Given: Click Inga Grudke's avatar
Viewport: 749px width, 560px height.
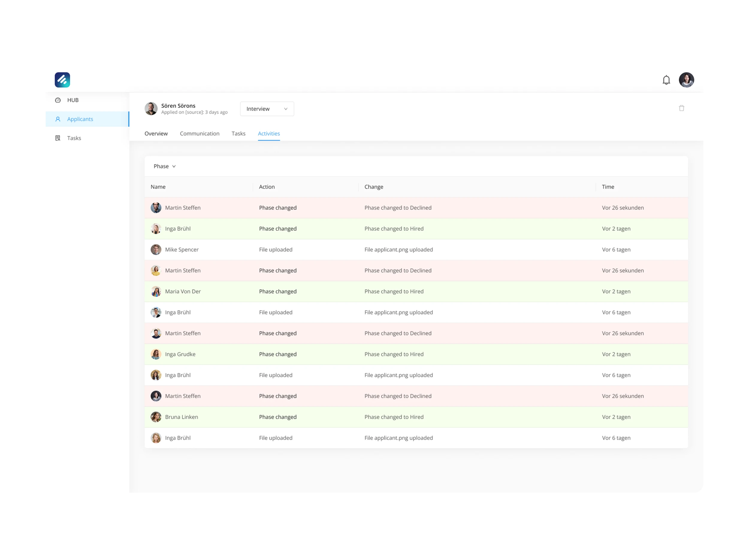Looking at the screenshot, I should click(x=156, y=354).
